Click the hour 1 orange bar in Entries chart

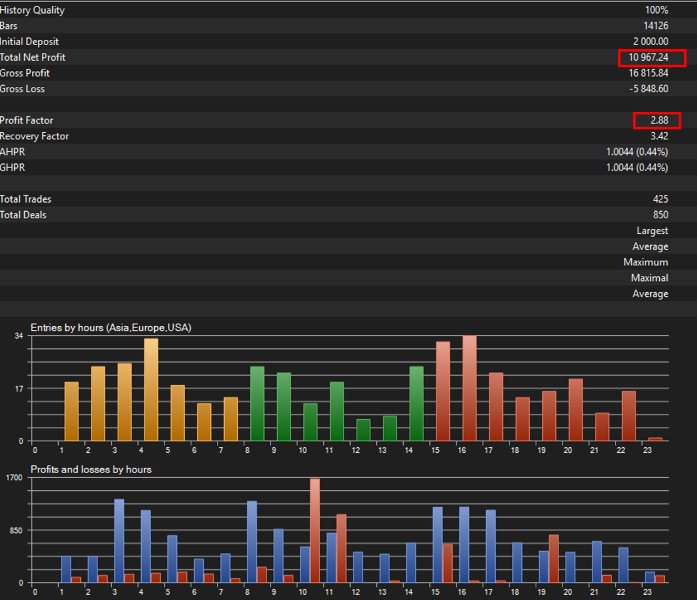[72, 411]
